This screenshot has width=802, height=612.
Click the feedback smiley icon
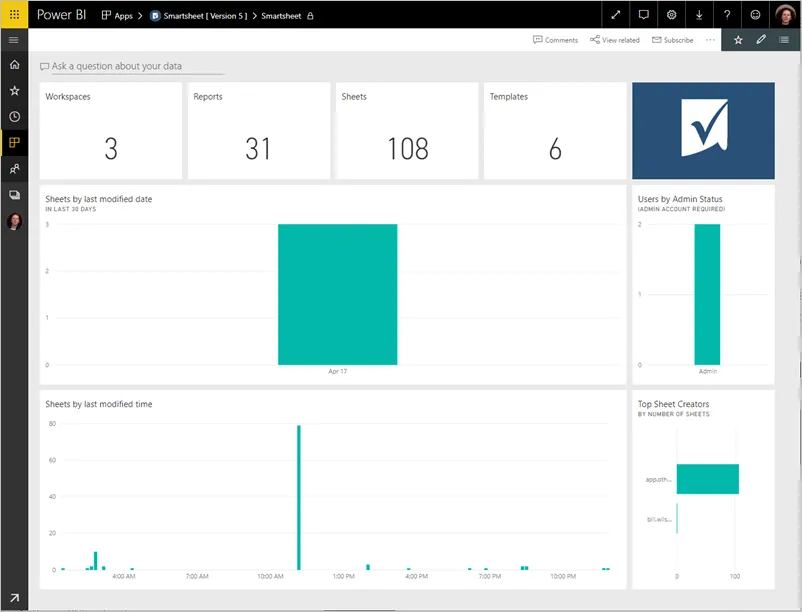[x=755, y=15]
